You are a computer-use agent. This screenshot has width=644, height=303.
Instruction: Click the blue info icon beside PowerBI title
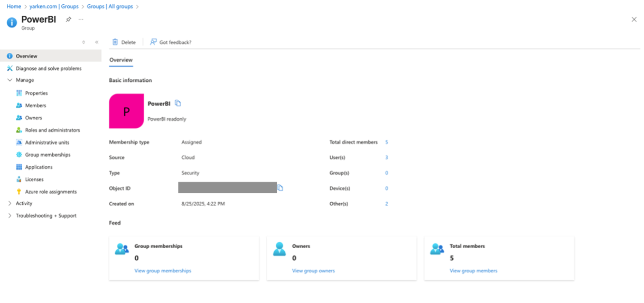pyautogui.click(x=12, y=23)
